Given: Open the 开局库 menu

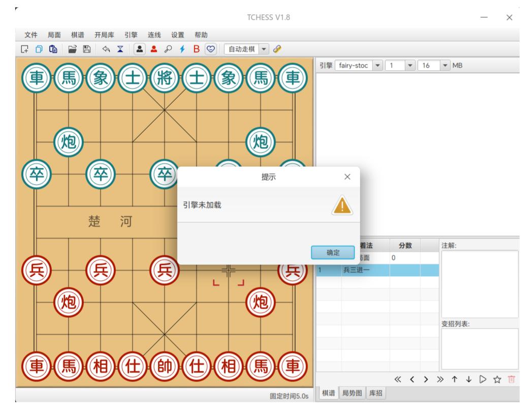Looking at the screenshot, I should click(104, 35).
